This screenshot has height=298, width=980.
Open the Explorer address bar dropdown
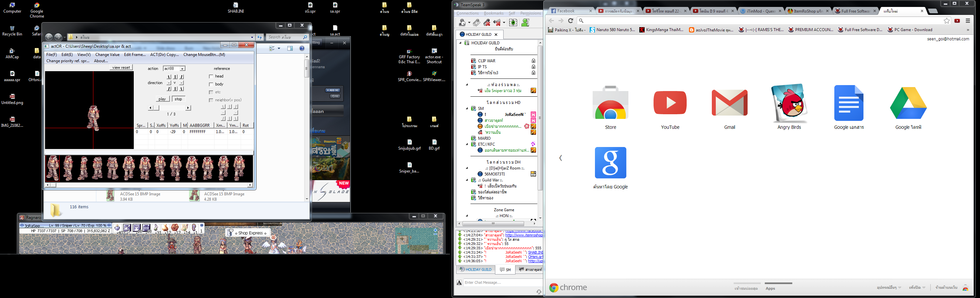coord(252,37)
